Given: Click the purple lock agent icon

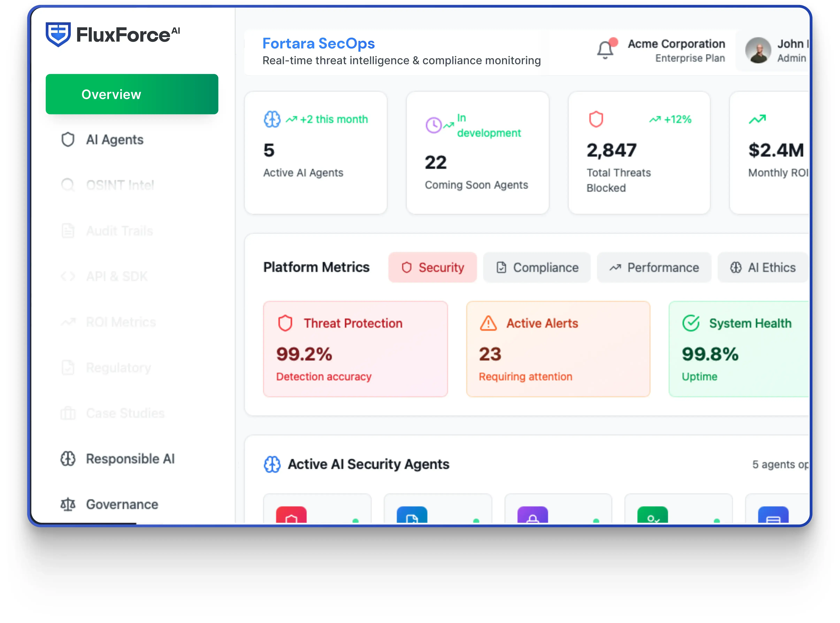Looking at the screenshot, I should click(532, 515).
